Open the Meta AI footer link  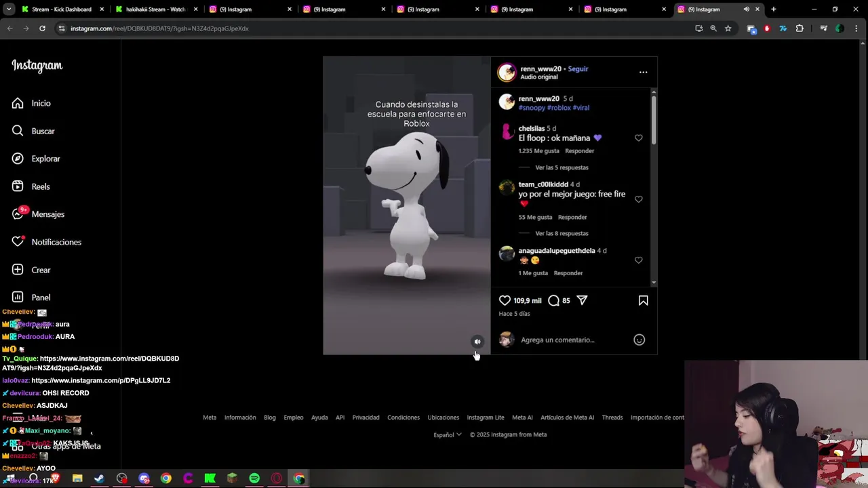[522, 418]
